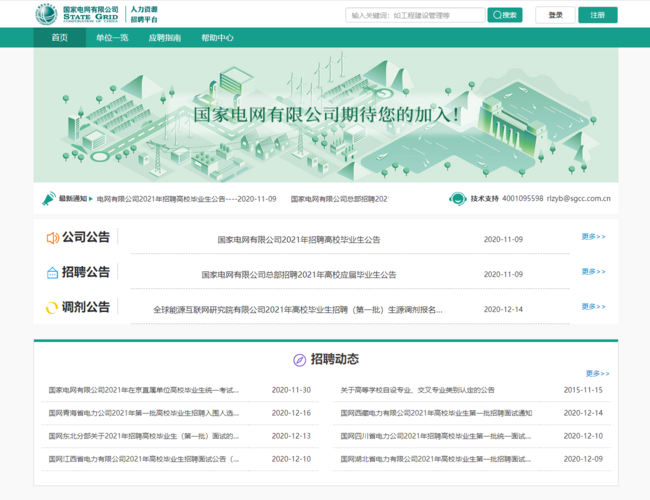Open scrolling notice 电网有限公司2021年招聘高校毕业生公告 2020-11-09
This screenshot has height=500, width=650.
pos(186,199)
